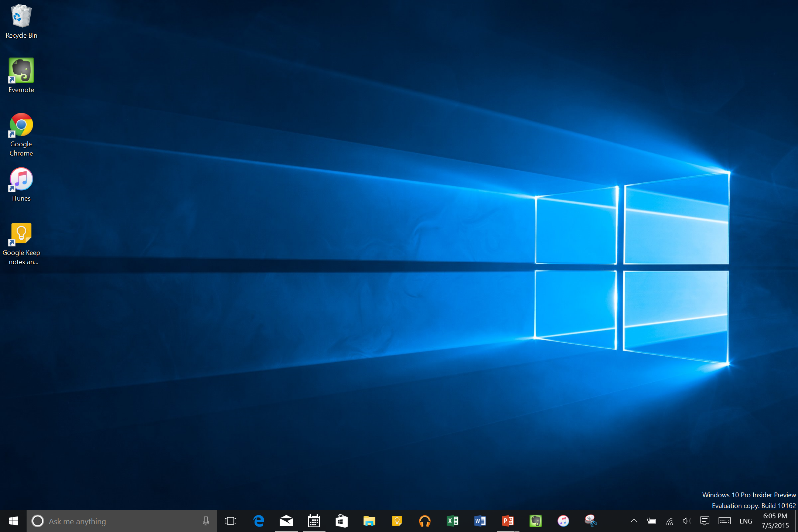Image resolution: width=798 pixels, height=532 pixels.
Task: Open the Windows Store taskbar icon
Action: pyautogui.click(x=342, y=521)
